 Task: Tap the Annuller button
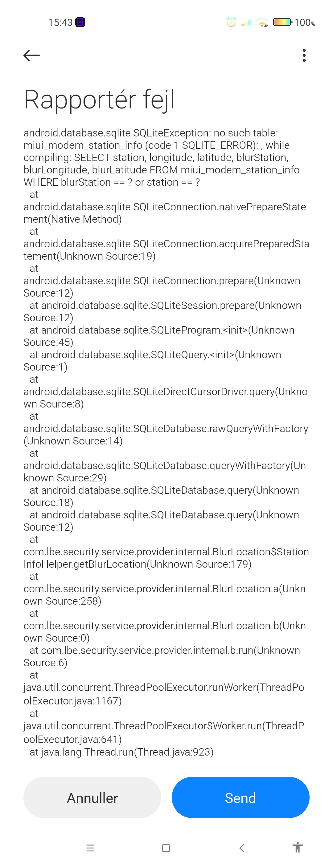(92, 797)
